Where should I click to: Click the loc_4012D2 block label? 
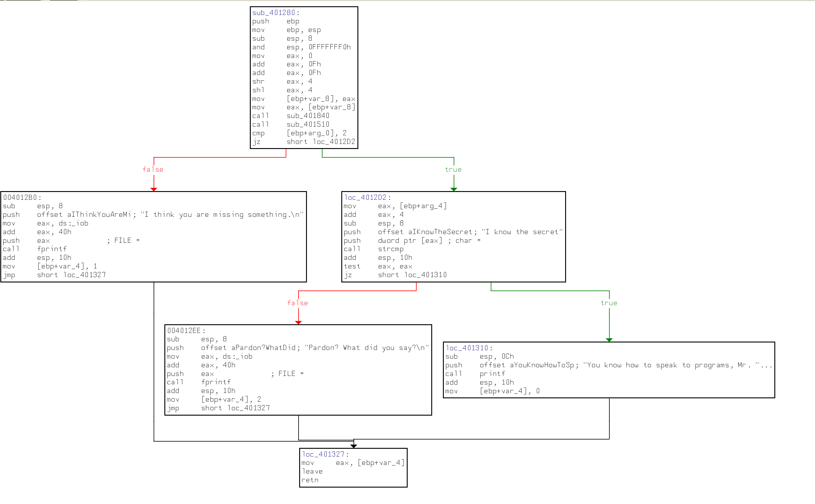tap(365, 197)
